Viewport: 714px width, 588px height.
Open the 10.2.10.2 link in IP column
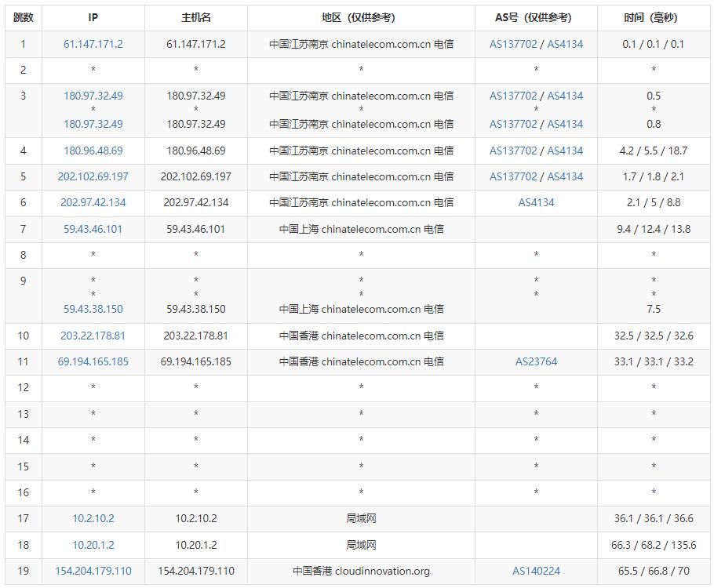point(93,518)
